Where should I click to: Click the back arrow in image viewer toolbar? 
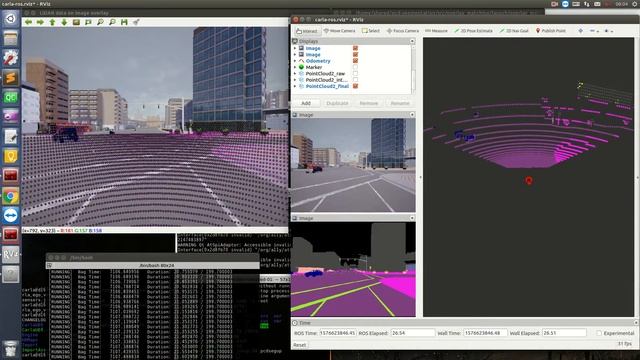[28, 22]
